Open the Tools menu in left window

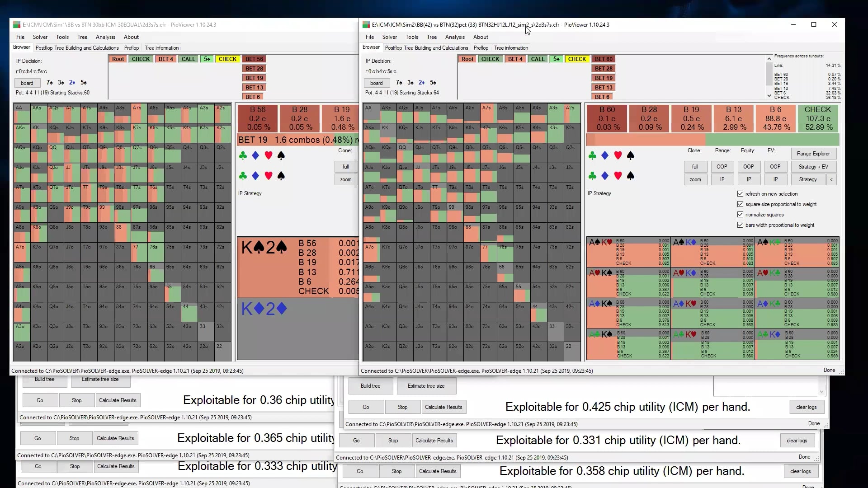(62, 37)
